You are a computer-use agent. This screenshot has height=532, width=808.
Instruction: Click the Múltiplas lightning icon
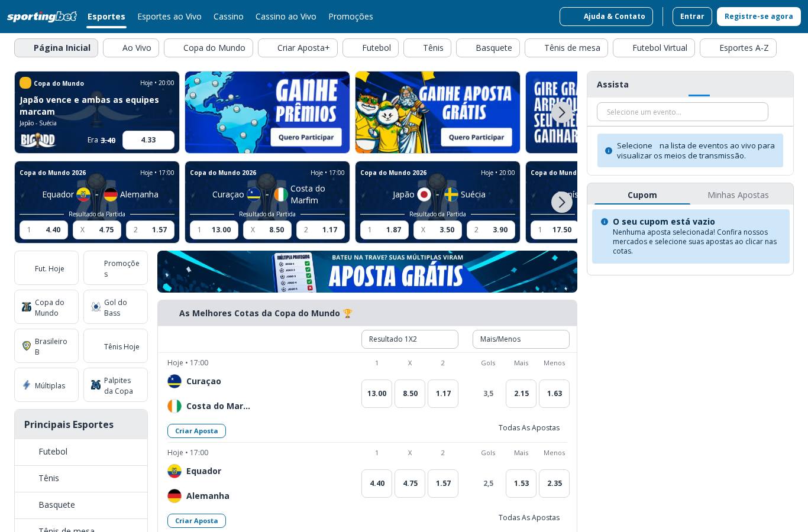27,385
